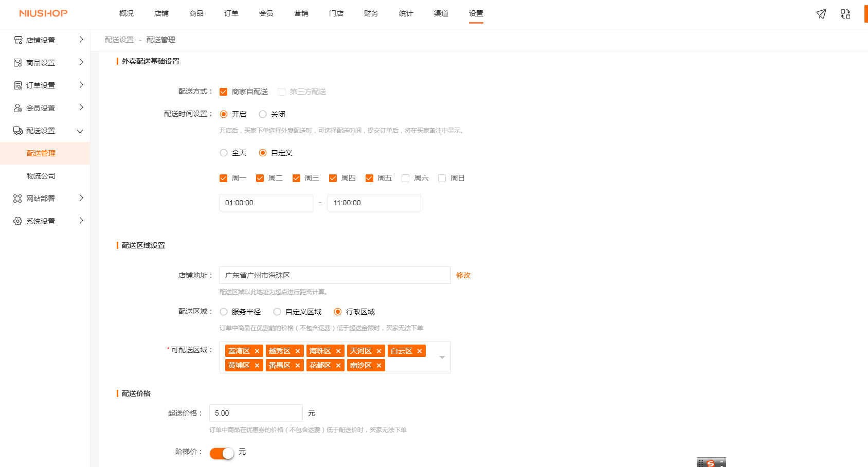The height and width of the screenshot is (467, 868).
Task: Click the 系统设置 gear icon
Action: (17, 221)
